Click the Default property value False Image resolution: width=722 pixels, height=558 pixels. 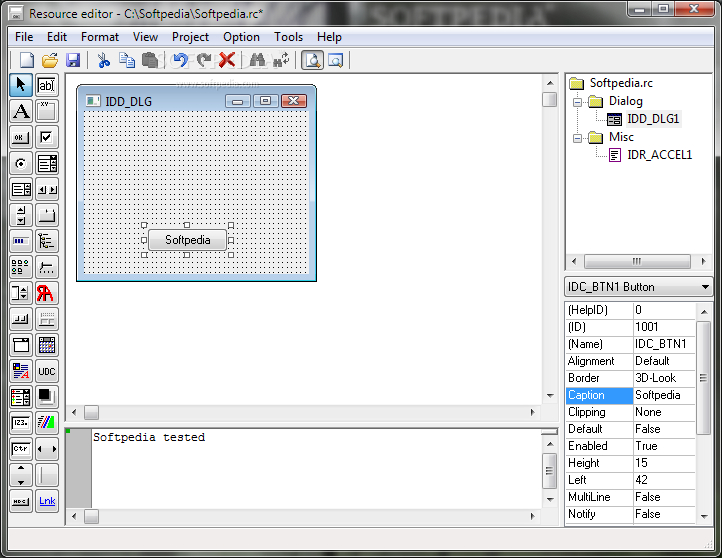coord(664,429)
